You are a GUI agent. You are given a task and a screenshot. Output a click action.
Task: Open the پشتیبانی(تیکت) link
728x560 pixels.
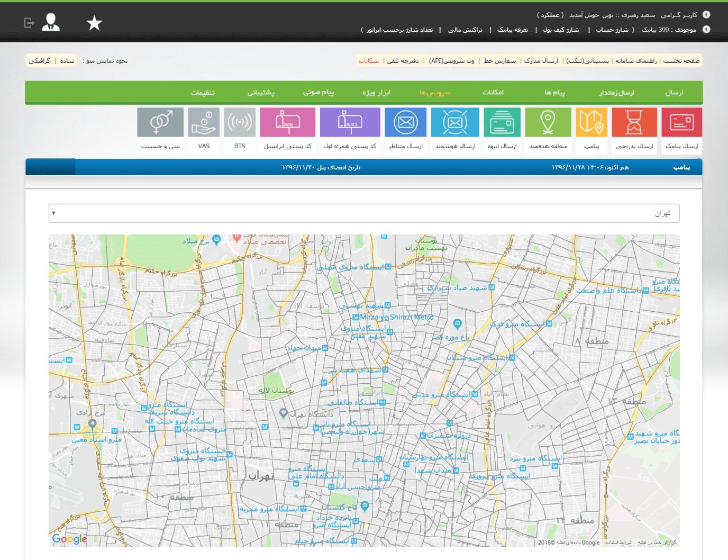point(587,61)
